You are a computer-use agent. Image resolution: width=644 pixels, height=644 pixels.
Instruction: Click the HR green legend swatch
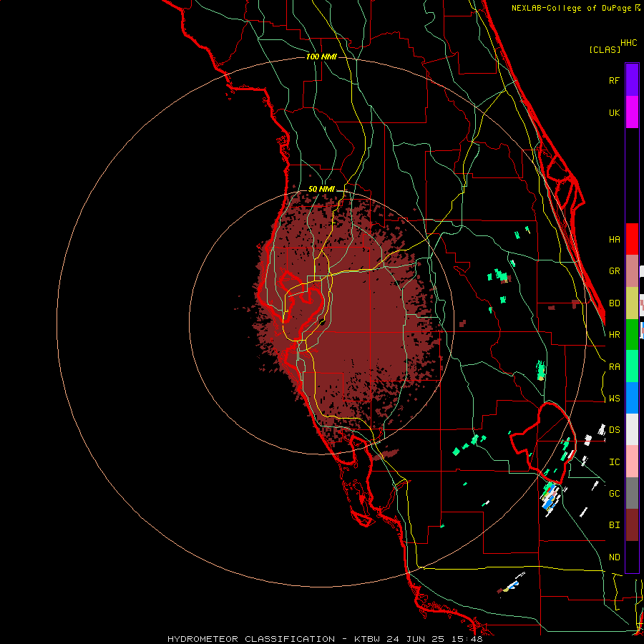click(632, 335)
